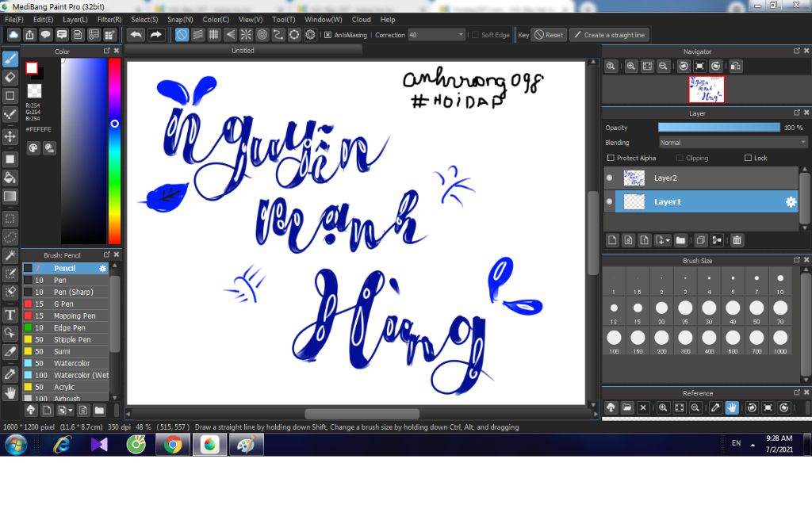Open Internet Explorer from taskbar
This screenshot has width=812, height=524.
coord(62,445)
